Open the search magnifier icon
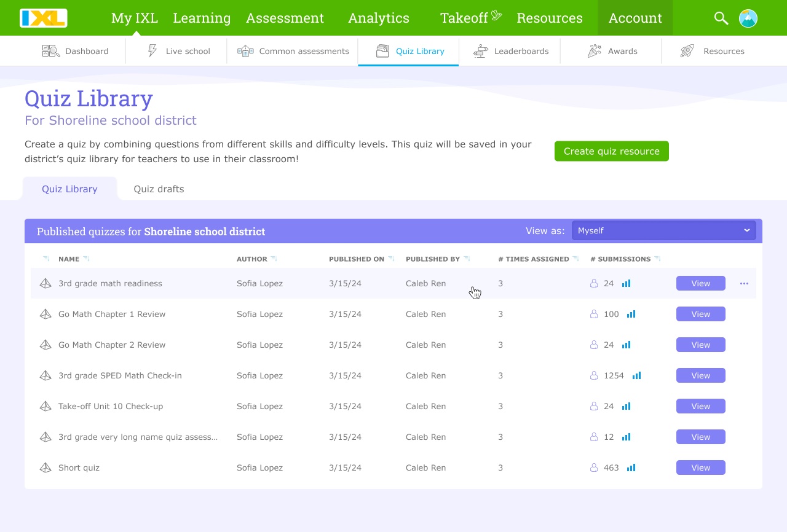 pyautogui.click(x=721, y=18)
